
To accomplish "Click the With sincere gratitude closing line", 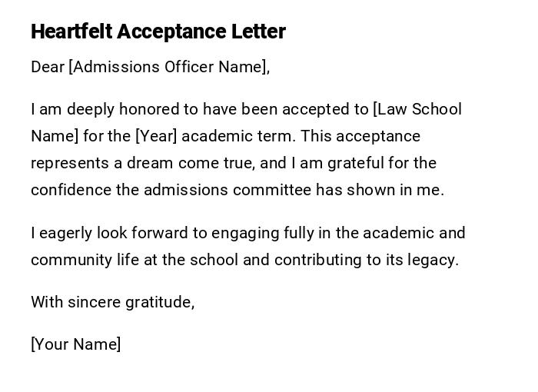I will click(112, 302).
